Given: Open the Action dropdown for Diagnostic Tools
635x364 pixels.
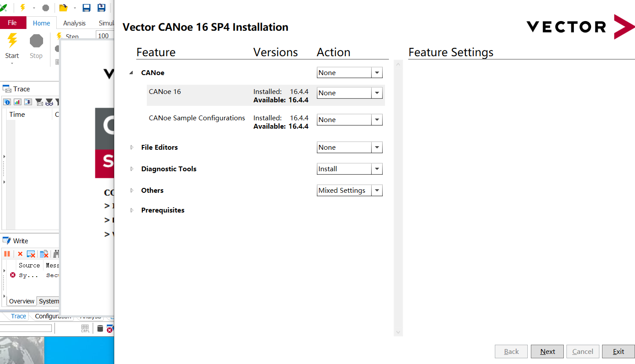Looking at the screenshot, I should (377, 169).
